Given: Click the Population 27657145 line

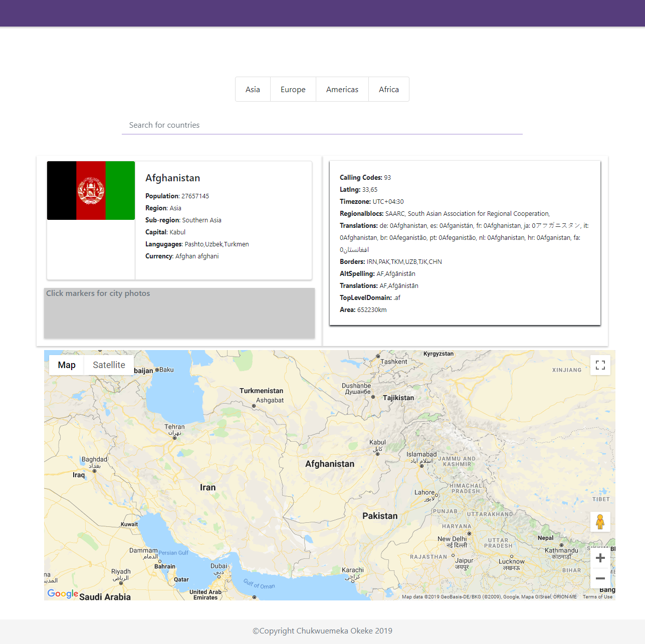Looking at the screenshot, I should point(177,196).
